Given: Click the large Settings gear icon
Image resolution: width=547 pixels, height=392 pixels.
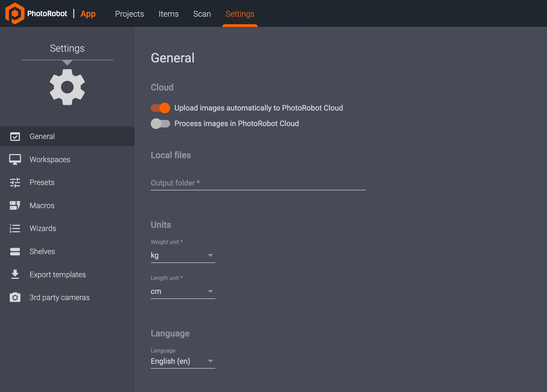Looking at the screenshot, I should 67,87.
